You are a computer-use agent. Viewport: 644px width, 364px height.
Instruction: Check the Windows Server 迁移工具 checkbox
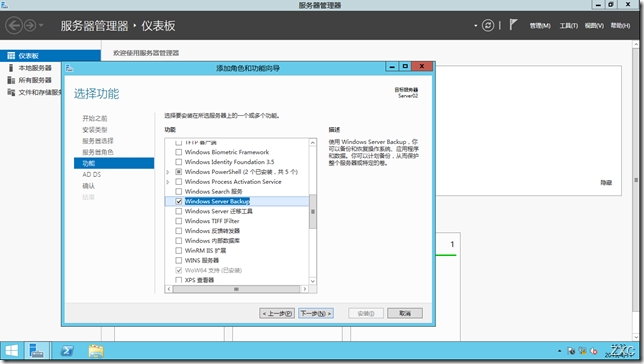click(x=178, y=211)
